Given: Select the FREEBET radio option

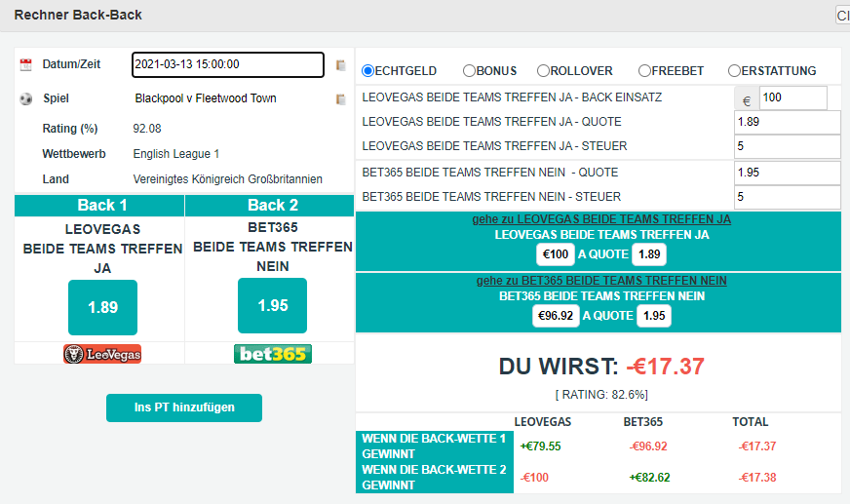Looking at the screenshot, I should [644, 71].
